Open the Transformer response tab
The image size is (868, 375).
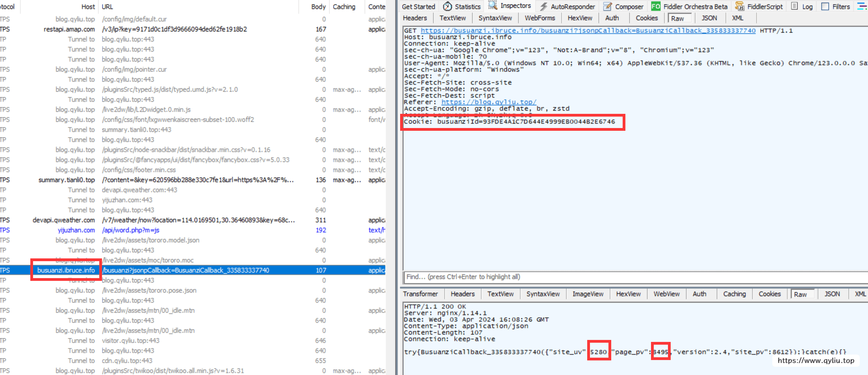[x=420, y=294]
